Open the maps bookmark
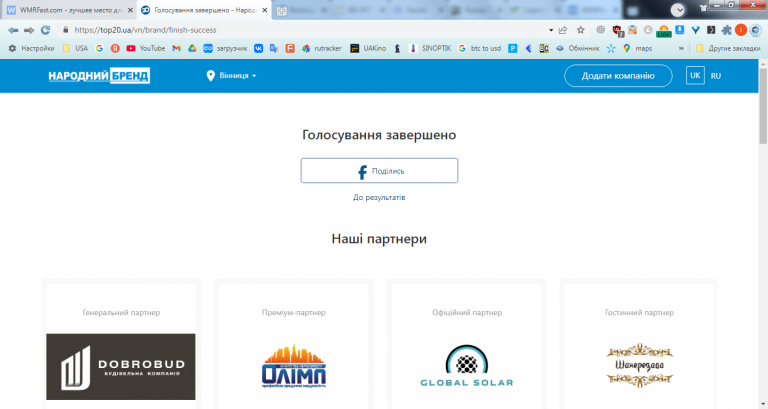 click(637, 48)
